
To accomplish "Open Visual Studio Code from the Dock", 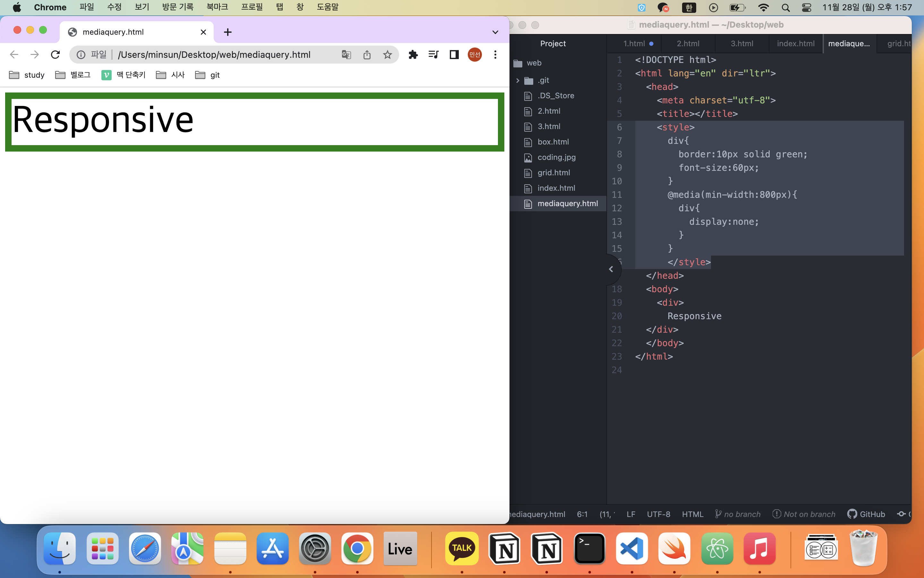I will pyautogui.click(x=631, y=548).
